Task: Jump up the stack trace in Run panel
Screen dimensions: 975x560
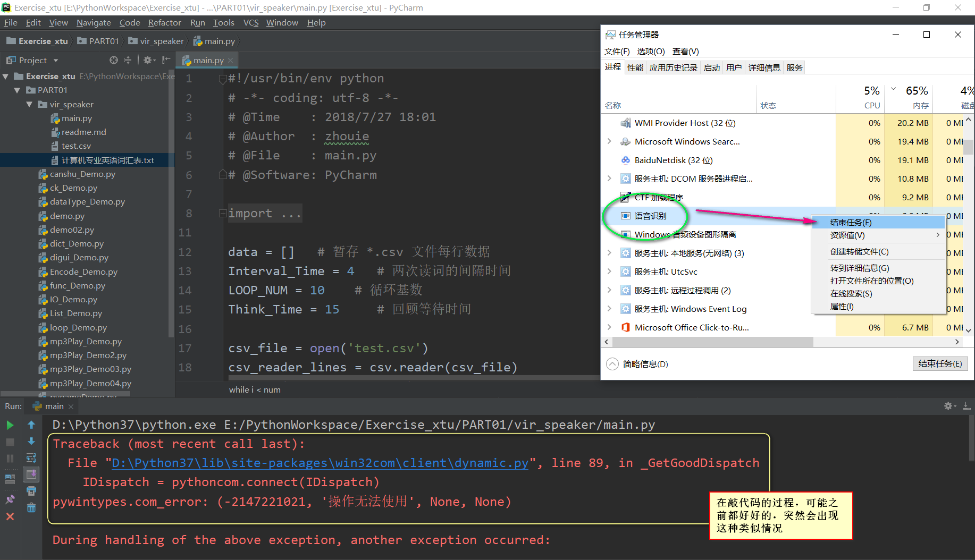Action: tap(31, 425)
